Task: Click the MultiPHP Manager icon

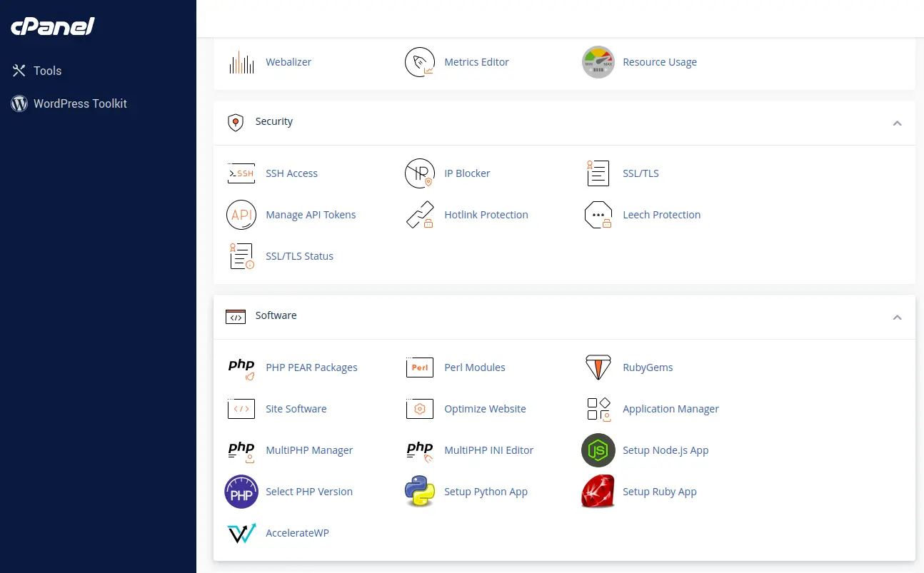Action: click(x=241, y=450)
